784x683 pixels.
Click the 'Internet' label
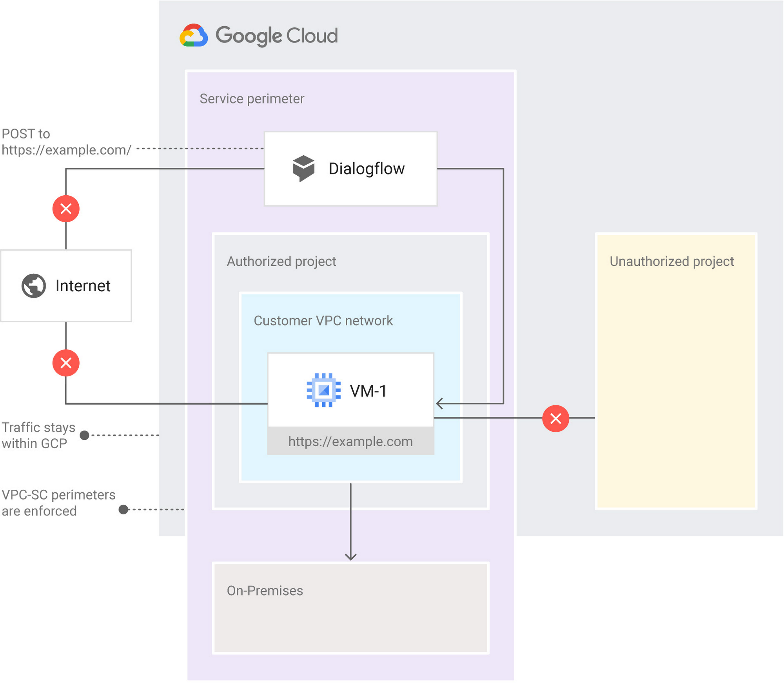(83, 286)
